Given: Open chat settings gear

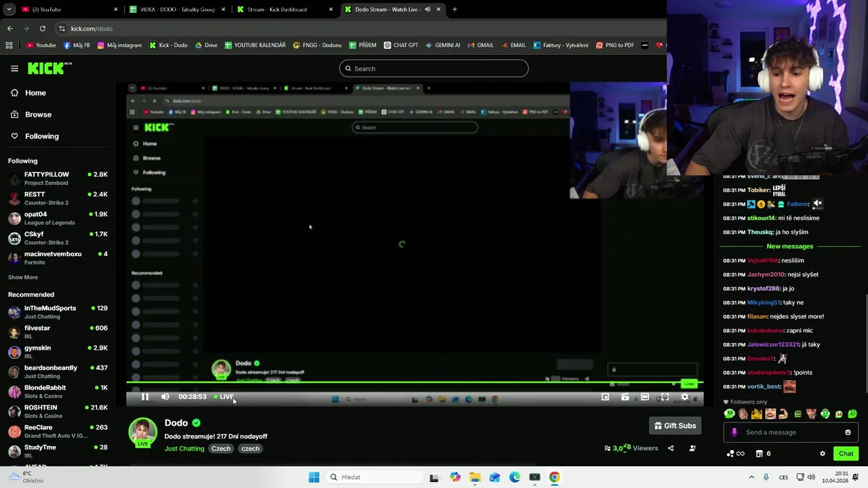Looking at the screenshot, I should click(x=823, y=453).
